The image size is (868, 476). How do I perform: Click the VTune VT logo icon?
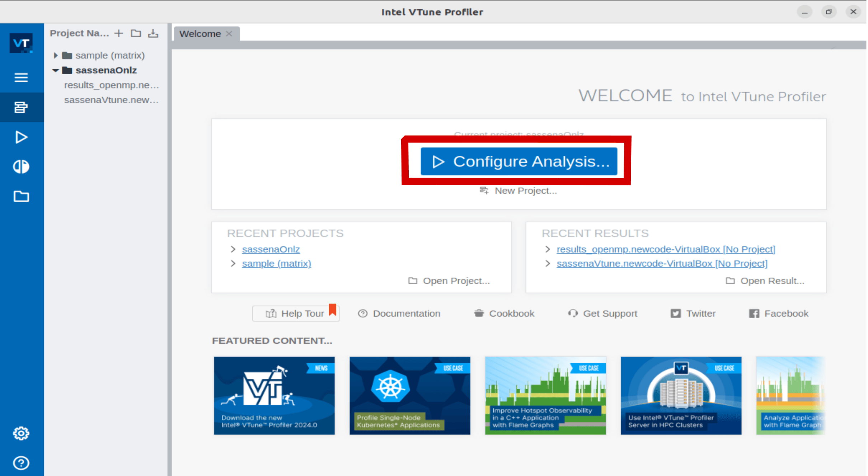point(21,43)
